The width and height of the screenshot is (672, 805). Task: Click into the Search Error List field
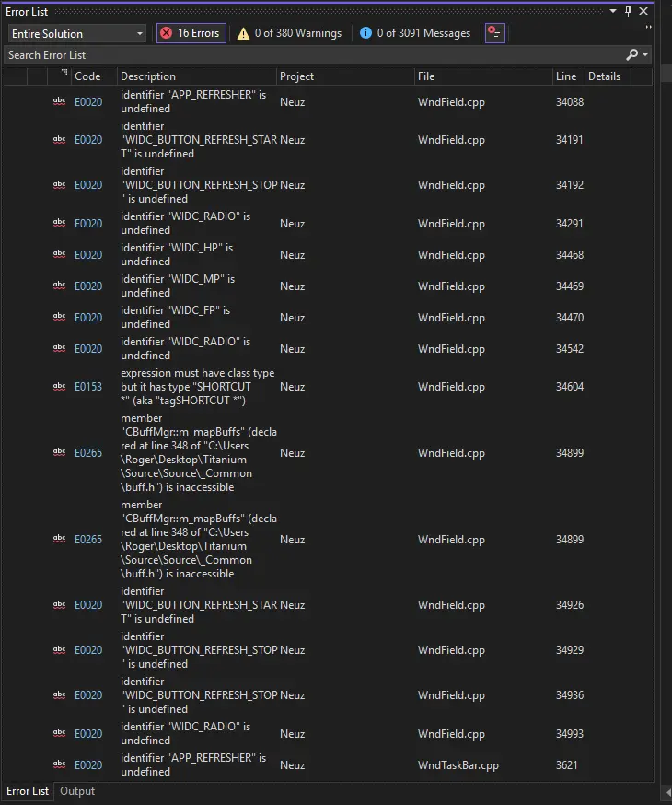click(x=313, y=55)
